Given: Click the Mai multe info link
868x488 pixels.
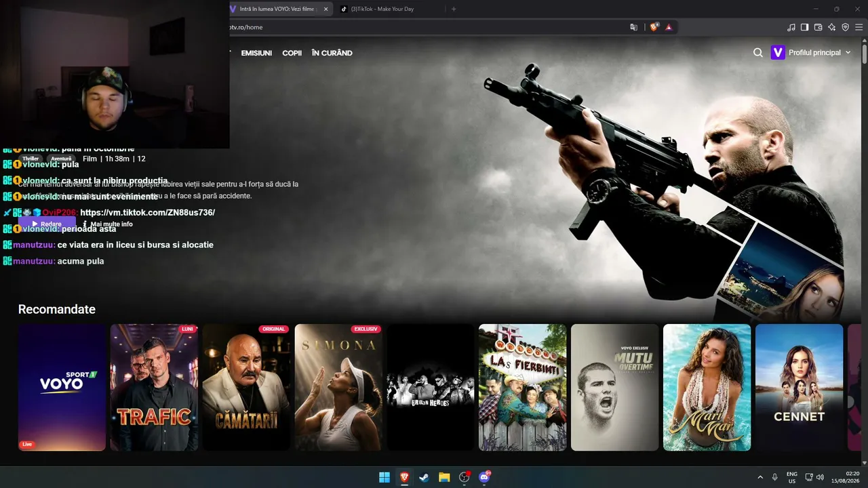Looking at the screenshot, I should 108,224.
